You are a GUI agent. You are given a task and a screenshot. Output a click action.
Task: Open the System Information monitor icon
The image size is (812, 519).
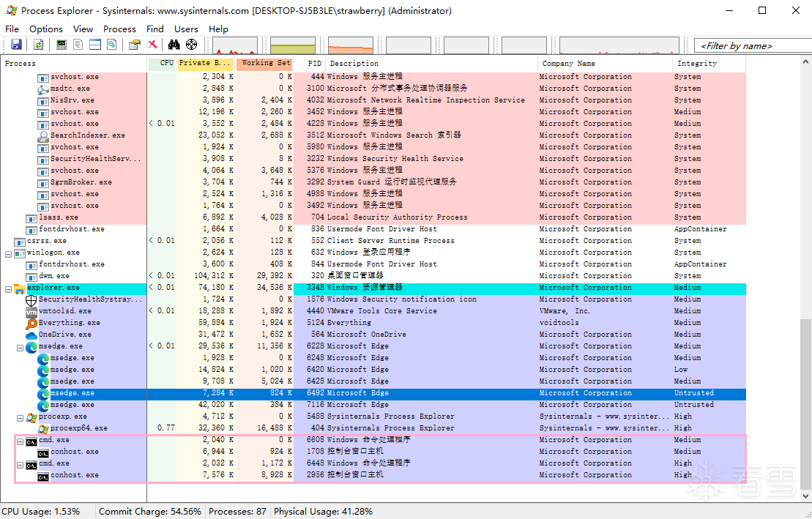[x=61, y=45]
